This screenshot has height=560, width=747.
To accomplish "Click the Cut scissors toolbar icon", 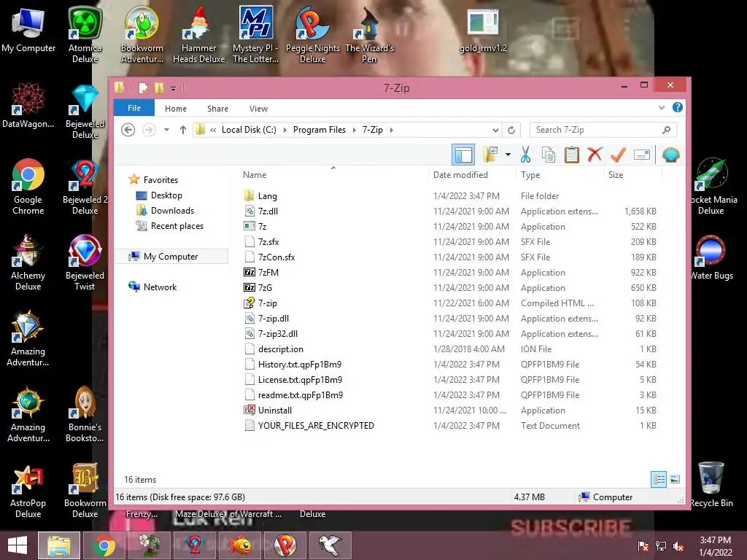I will click(x=525, y=155).
